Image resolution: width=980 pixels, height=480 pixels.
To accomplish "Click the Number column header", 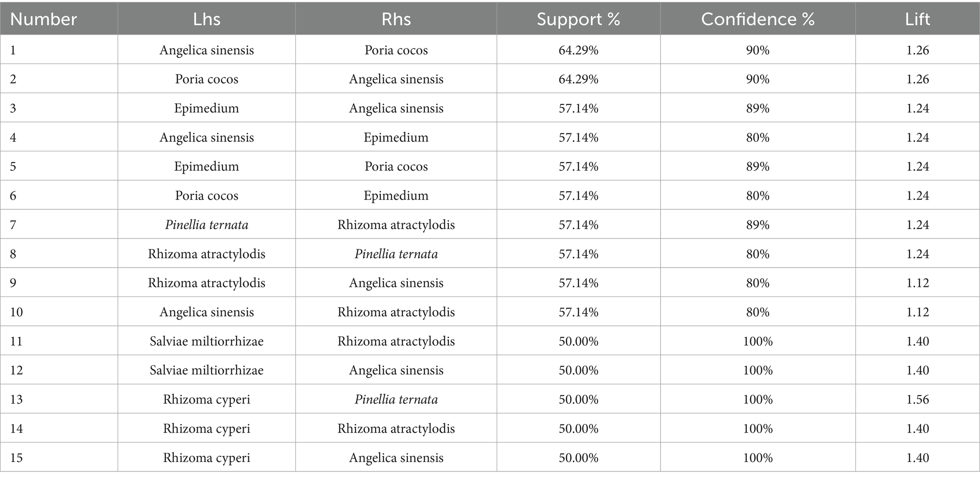I will [43, 19].
